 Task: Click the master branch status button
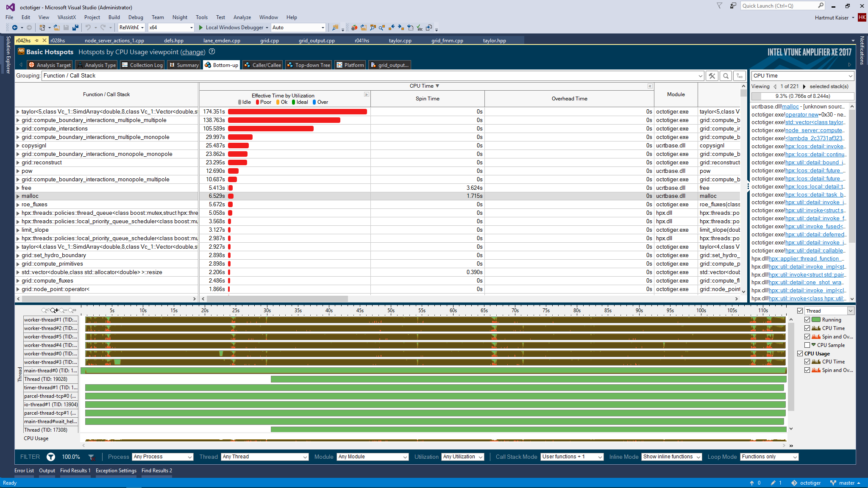(846, 483)
